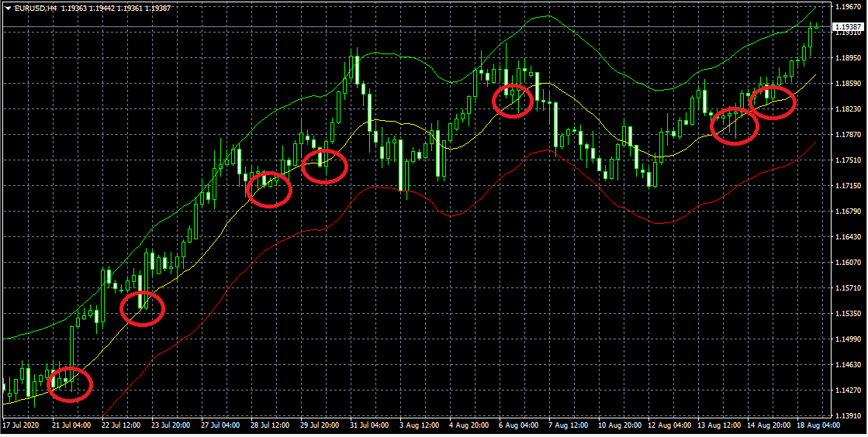Click the last candlestick at the chart's right edge

pyautogui.click(x=816, y=28)
